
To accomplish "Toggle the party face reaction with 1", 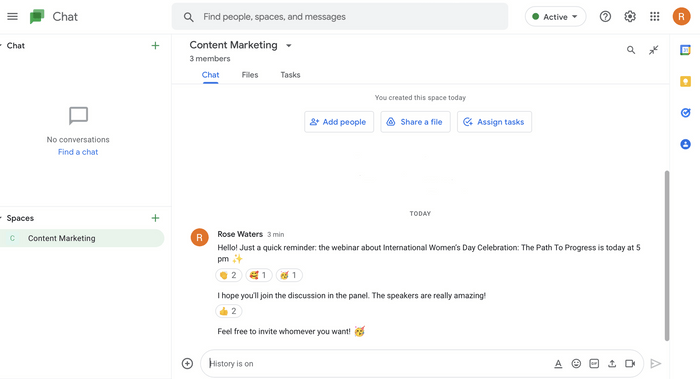I will [289, 275].
